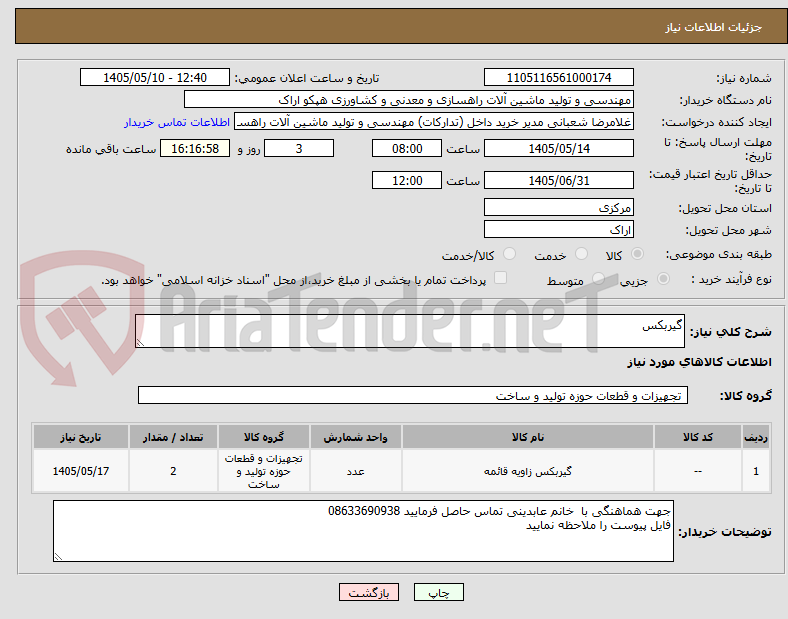This screenshot has width=788, height=619.
Task: Click the نام کالا column header
Action: click(528, 437)
